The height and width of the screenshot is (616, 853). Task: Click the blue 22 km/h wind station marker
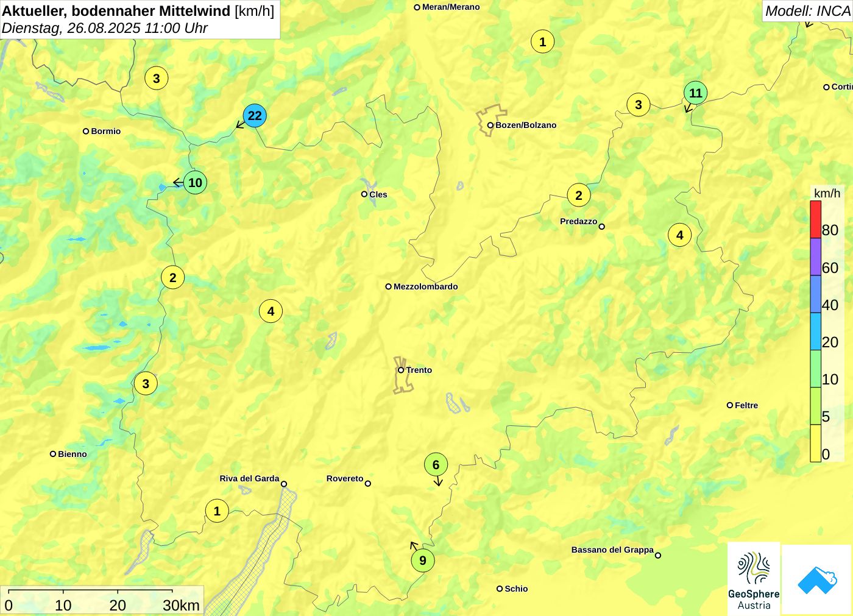pos(255,115)
